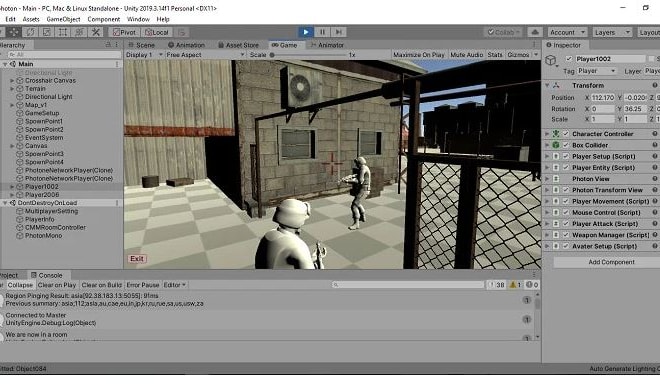
Task: Toggle Error Pause in Console
Action: [143, 285]
